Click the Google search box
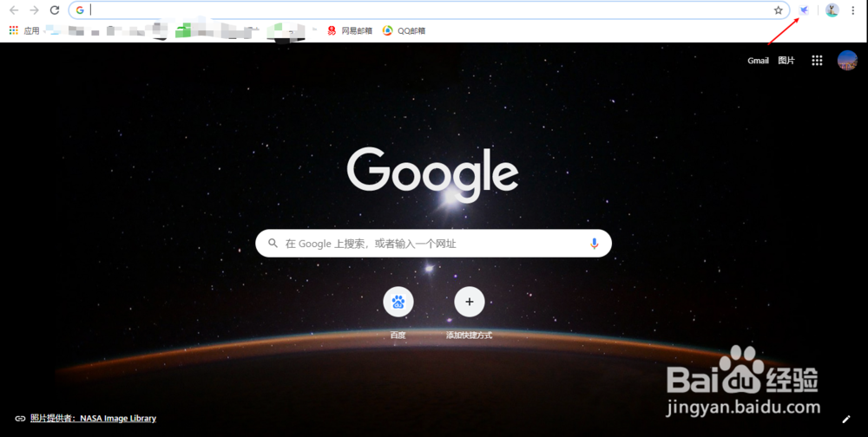The width and height of the screenshot is (868, 437). tap(433, 244)
